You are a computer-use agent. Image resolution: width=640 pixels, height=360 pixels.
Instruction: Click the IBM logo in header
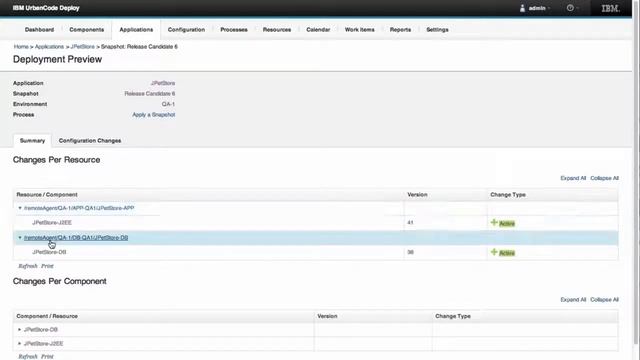coord(610,8)
